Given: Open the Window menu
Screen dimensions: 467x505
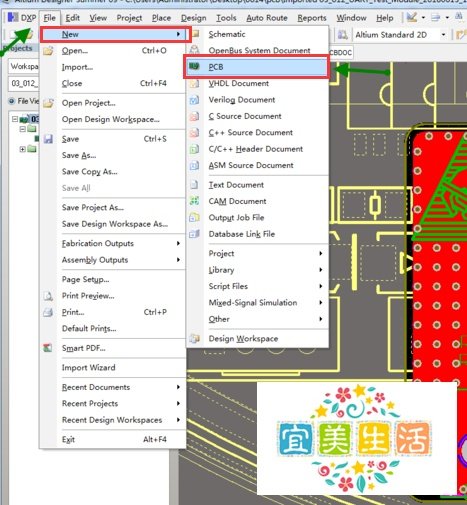Looking at the screenshot, I should click(351, 18).
